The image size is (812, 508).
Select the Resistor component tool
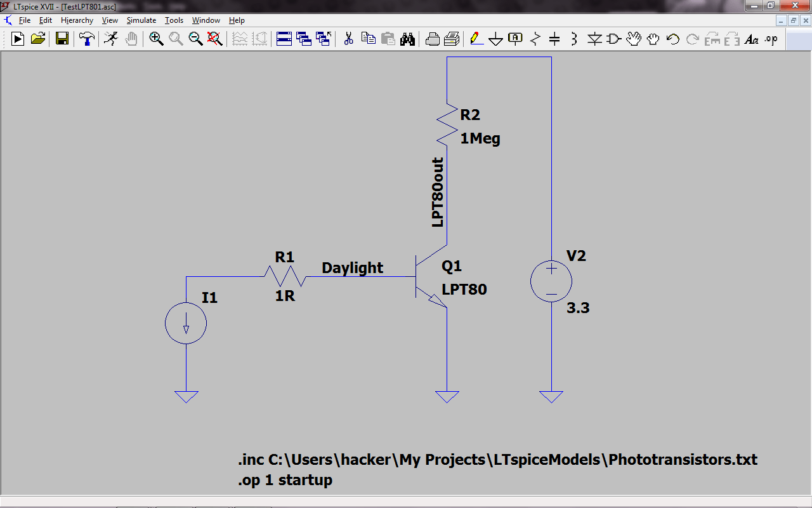534,39
